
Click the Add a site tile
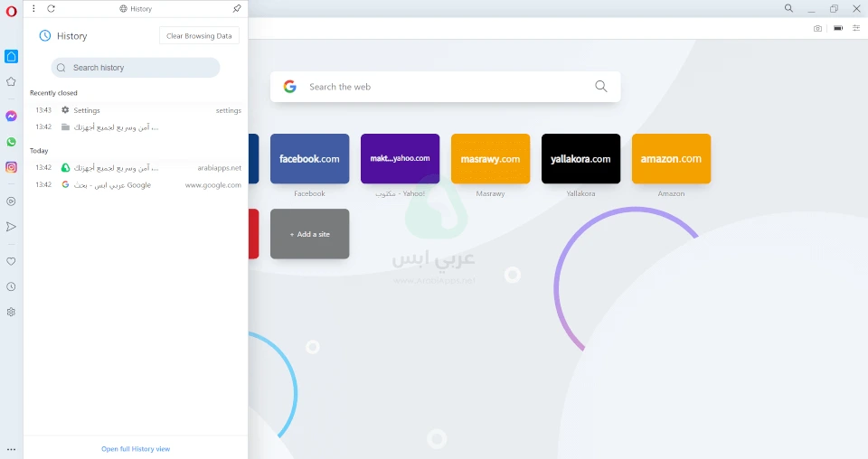(310, 234)
